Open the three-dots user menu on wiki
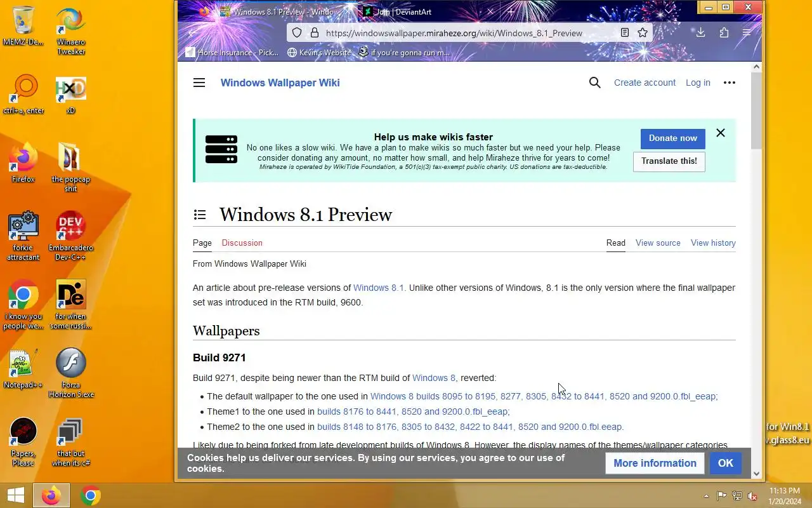812x508 pixels. coord(730,83)
